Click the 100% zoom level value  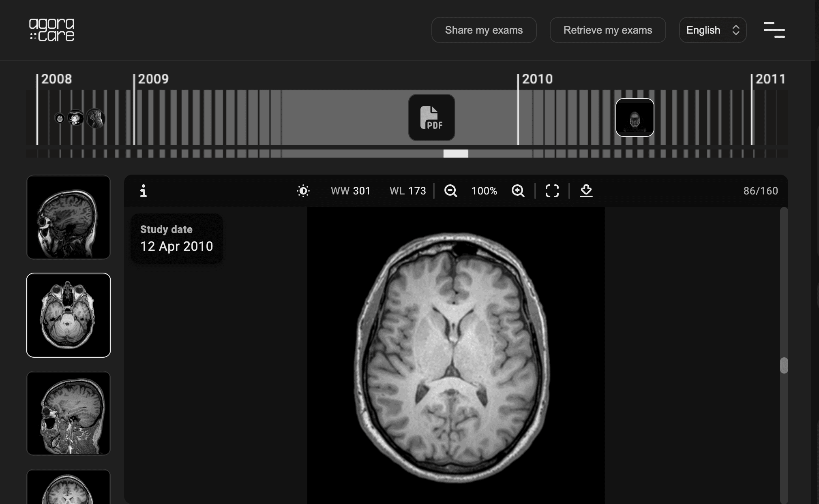[x=484, y=191]
